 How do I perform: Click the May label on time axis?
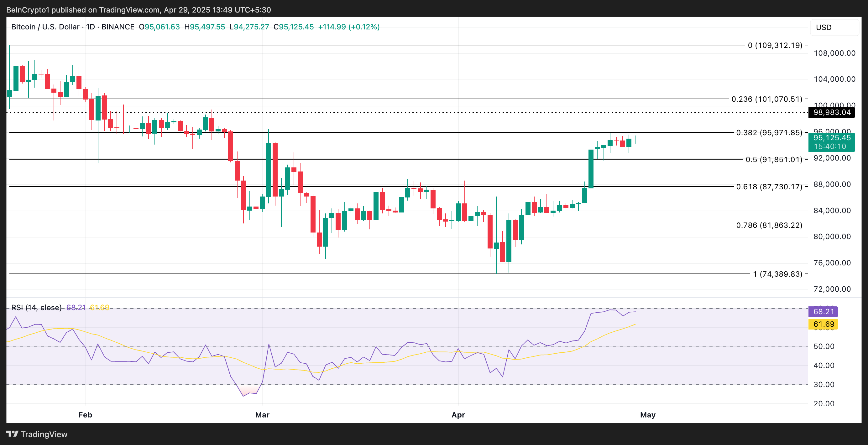[648, 415]
